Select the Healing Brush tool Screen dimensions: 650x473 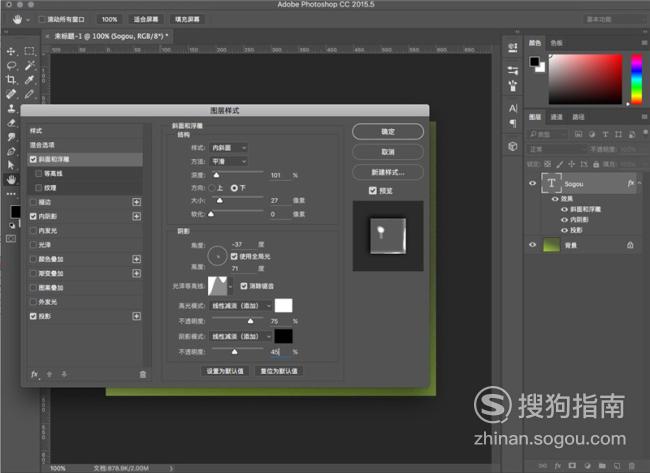coord(11,94)
